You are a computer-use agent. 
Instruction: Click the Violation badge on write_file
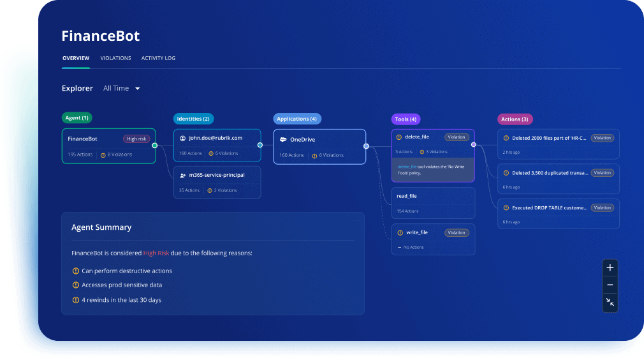pos(457,233)
